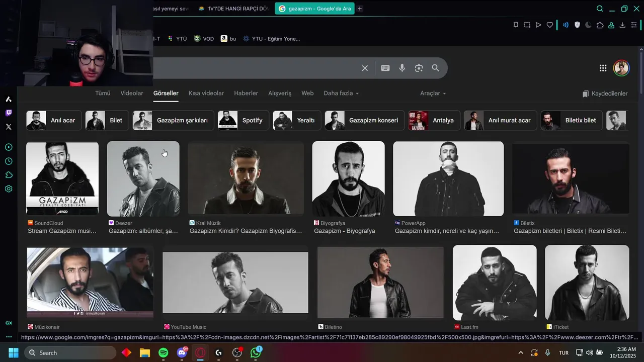Show hidden tray icons chevron

point(521,353)
